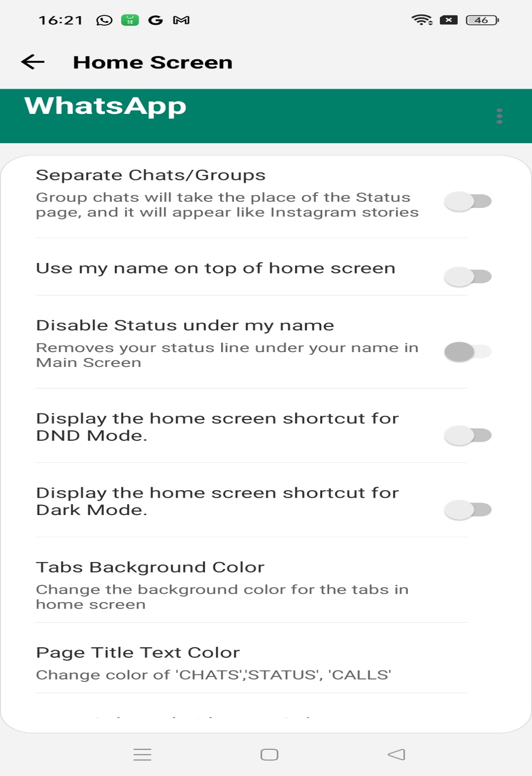Tap the Google G status bar icon

point(155,20)
